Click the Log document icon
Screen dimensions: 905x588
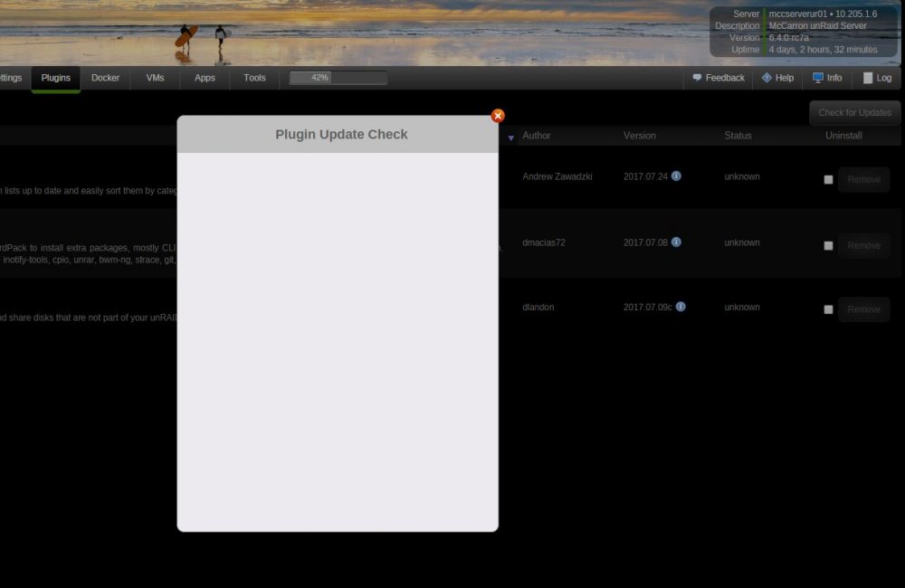click(868, 78)
